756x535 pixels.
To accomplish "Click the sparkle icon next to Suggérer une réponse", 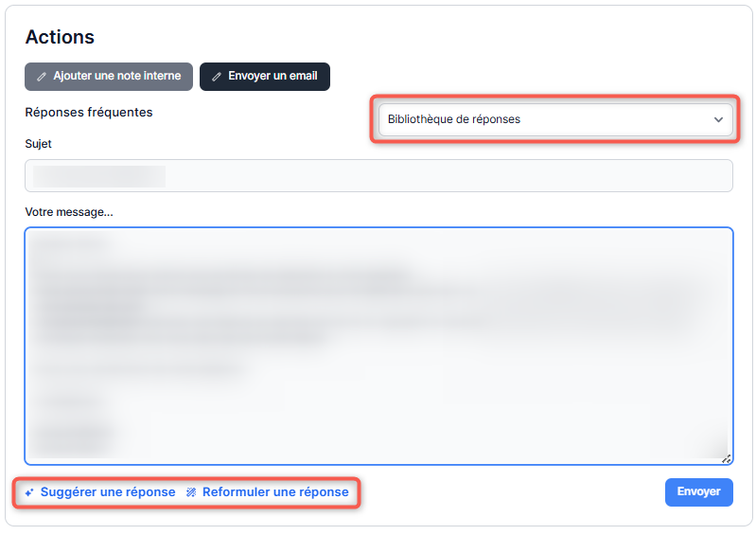I will [29, 493].
